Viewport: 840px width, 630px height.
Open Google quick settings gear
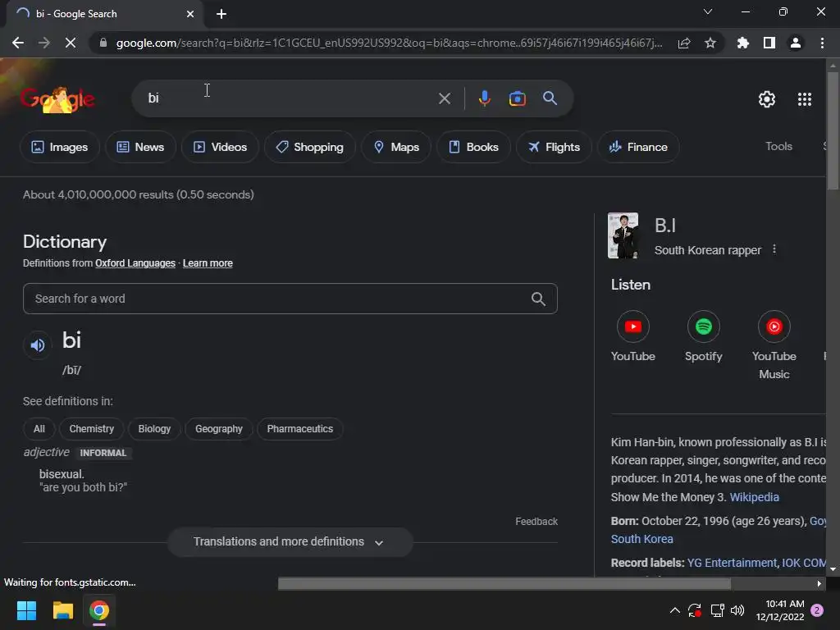point(767,99)
